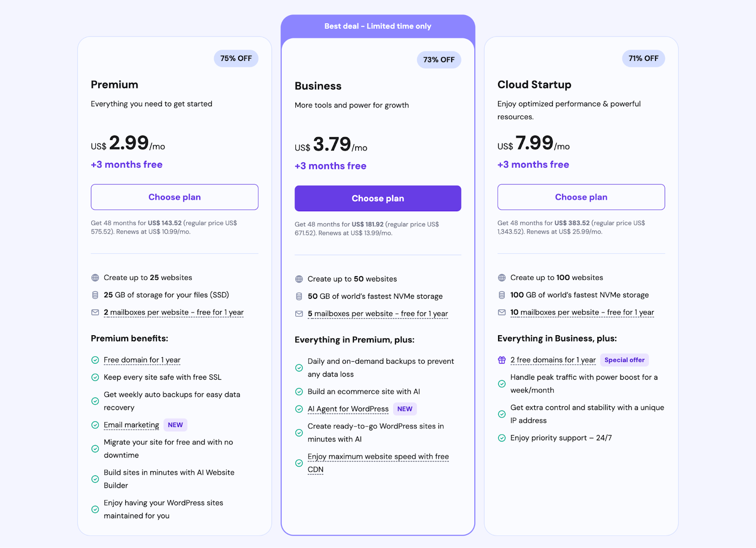The height and width of the screenshot is (548, 756).
Task: Choose the Cloud Startup plan
Action: (x=581, y=197)
